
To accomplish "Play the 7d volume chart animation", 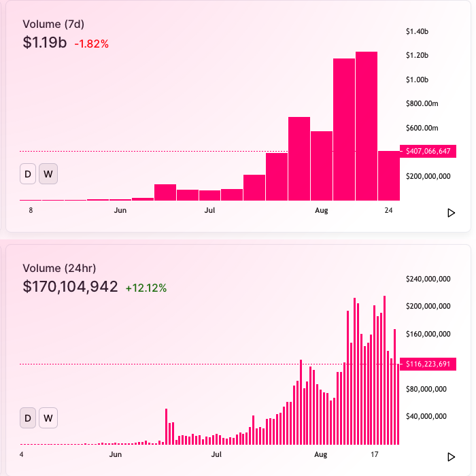I will 451,213.
